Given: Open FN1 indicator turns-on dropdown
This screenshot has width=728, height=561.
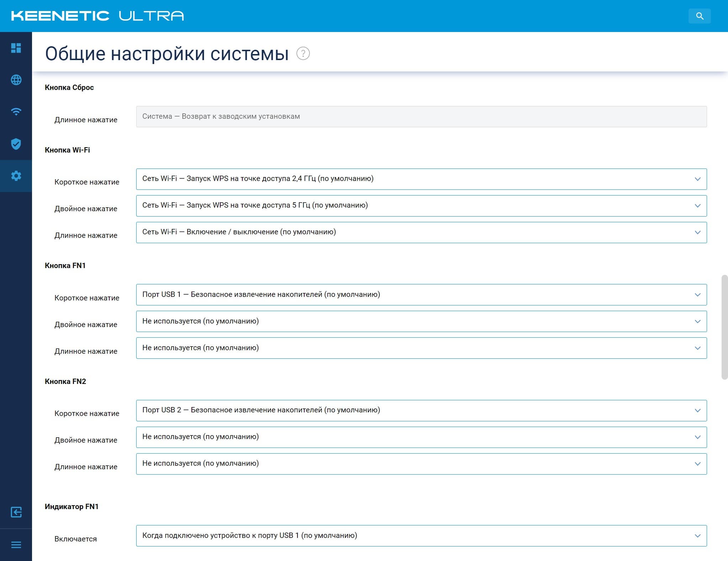Looking at the screenshot, I should coord(421,535).
